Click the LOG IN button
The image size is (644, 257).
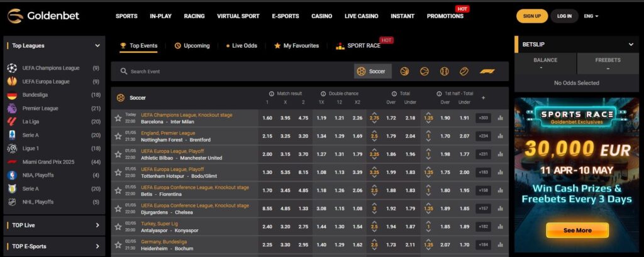[564, 16]
